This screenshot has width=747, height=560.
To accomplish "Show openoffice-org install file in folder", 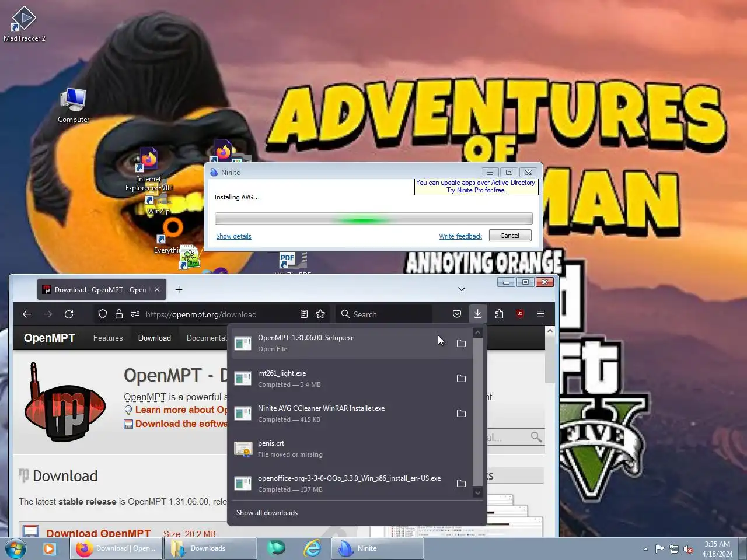I will 461,483.
